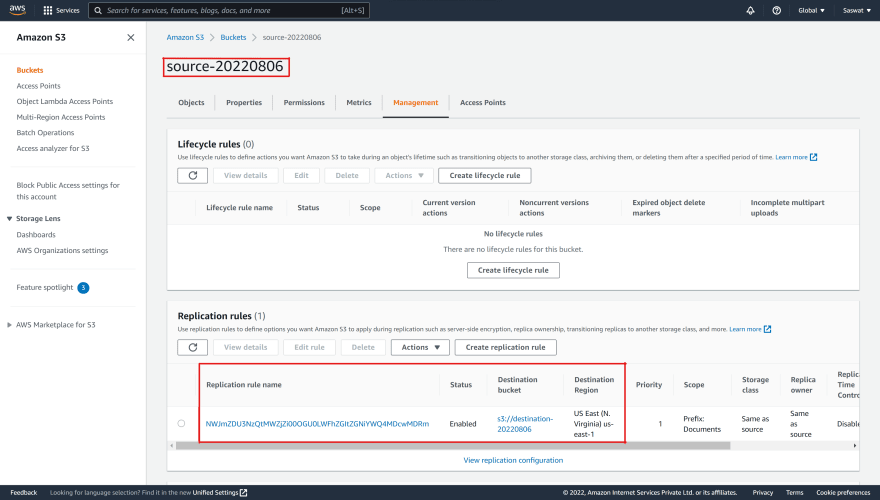Click the Enabled status cell
Viewport: 880px width, 500px height.
[463, 424]
